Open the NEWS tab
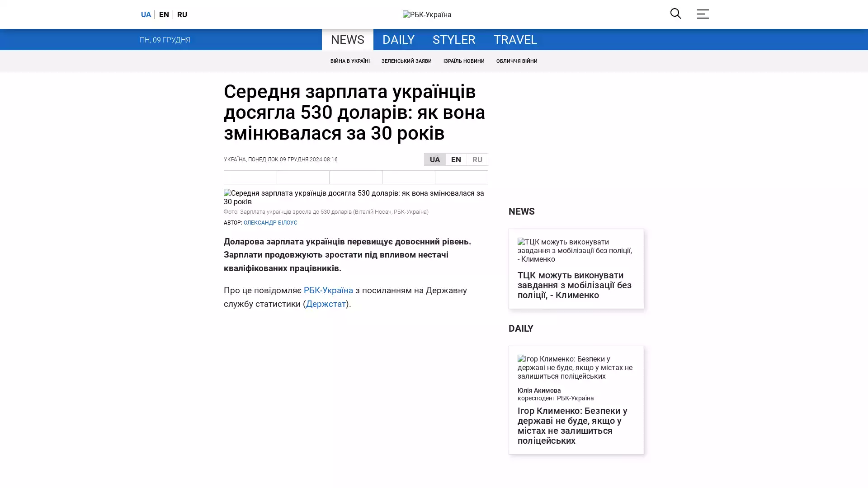Viewport: 868px width, 488px height. 348,40
